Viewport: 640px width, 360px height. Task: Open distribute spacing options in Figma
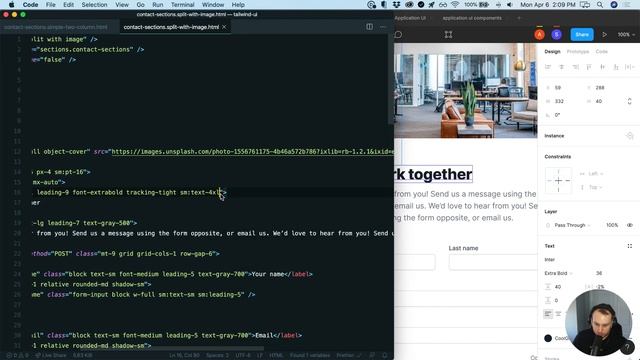click(630, 67)
